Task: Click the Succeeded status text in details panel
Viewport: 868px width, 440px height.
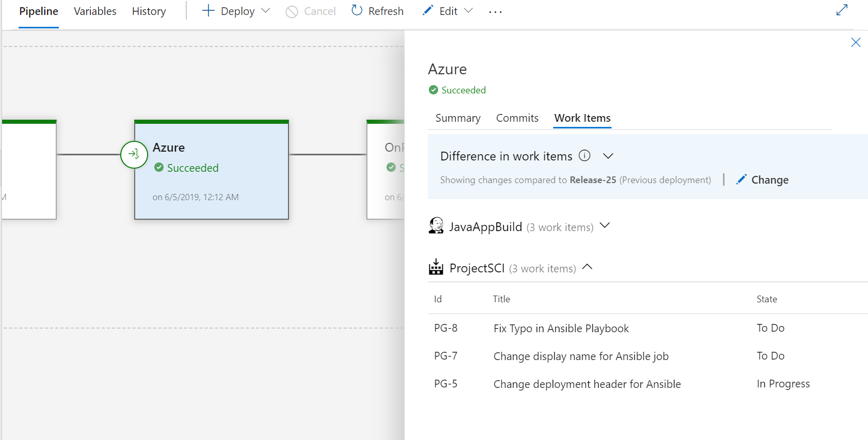Action: [x=463, y=90]
